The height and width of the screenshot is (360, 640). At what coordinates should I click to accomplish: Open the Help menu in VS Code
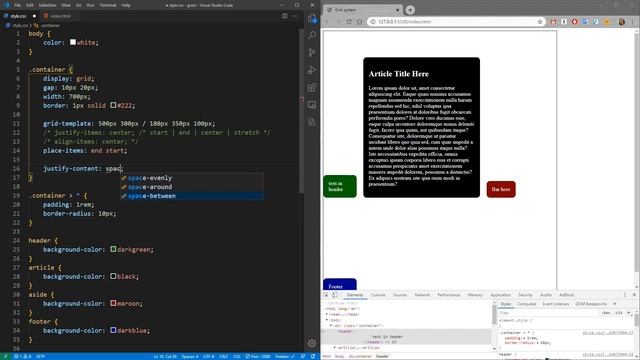(126, 5)
